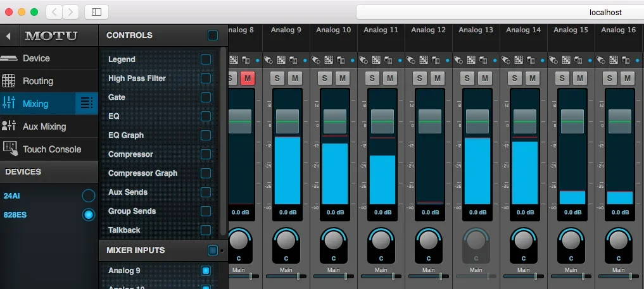The height and width of the screenshot is (289, 644).
Task: Click the Analog 10 fader handle
Action: [x=335, y=121]
